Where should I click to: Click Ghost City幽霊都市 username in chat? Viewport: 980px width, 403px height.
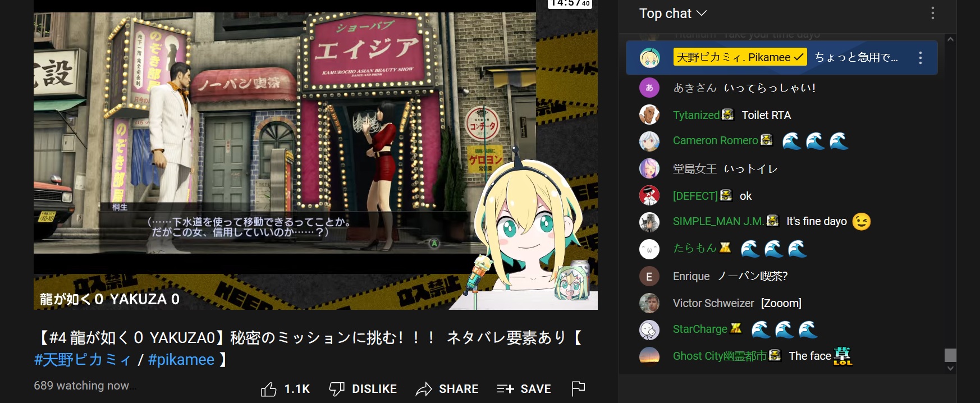(719, 356)
